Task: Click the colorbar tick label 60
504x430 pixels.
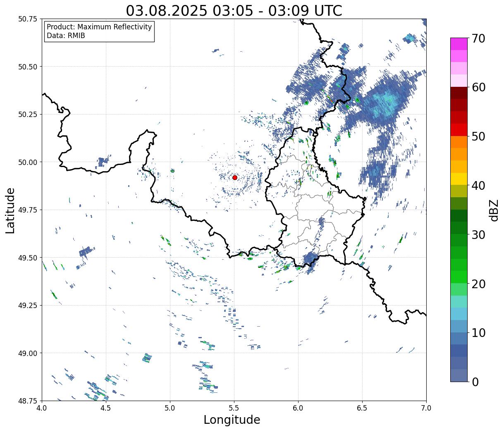Action: pyautogui.click(x=478, y=88)
